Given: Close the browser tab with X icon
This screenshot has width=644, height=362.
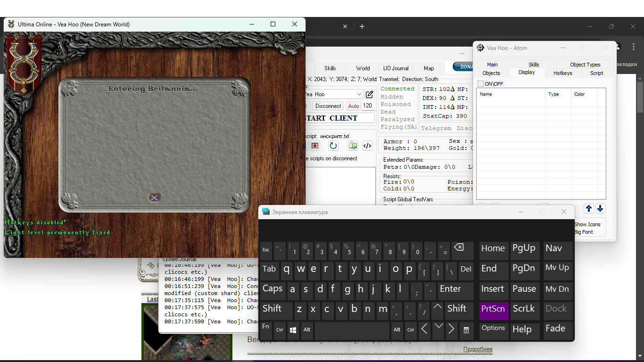Looking at the screenshot, I should 345,26.
